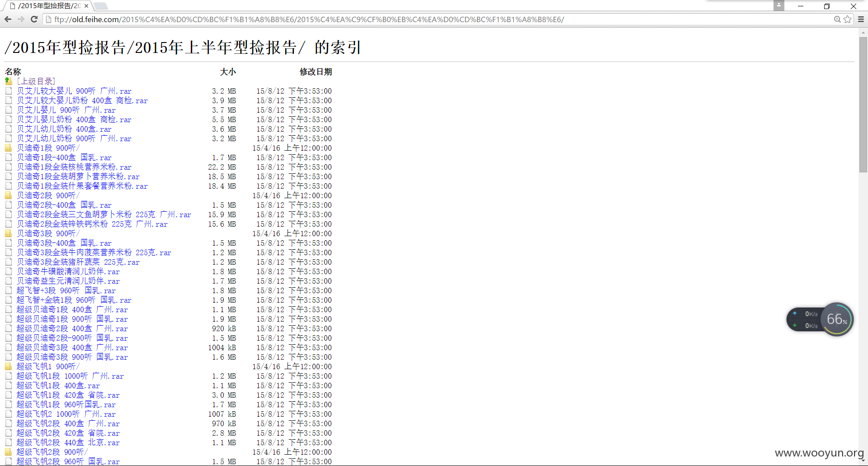
Task: Click folder icon beside 超级飞帆2段 900听
Action: point(9,452)
